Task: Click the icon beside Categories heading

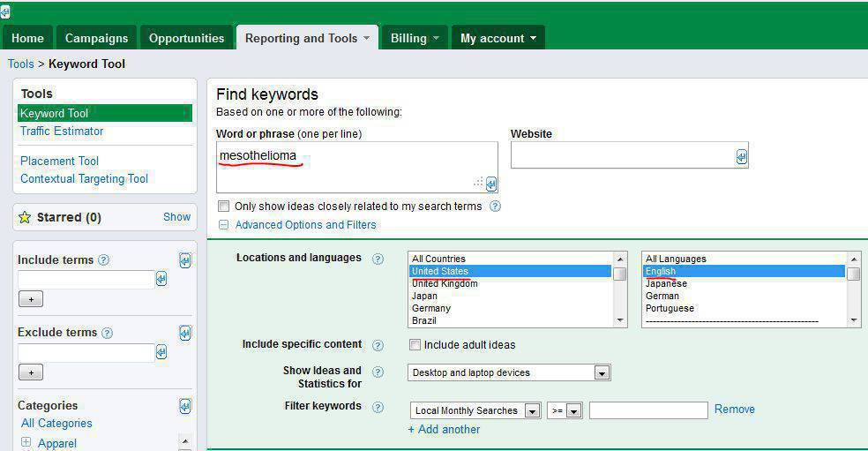Action: tap(185, 406)
